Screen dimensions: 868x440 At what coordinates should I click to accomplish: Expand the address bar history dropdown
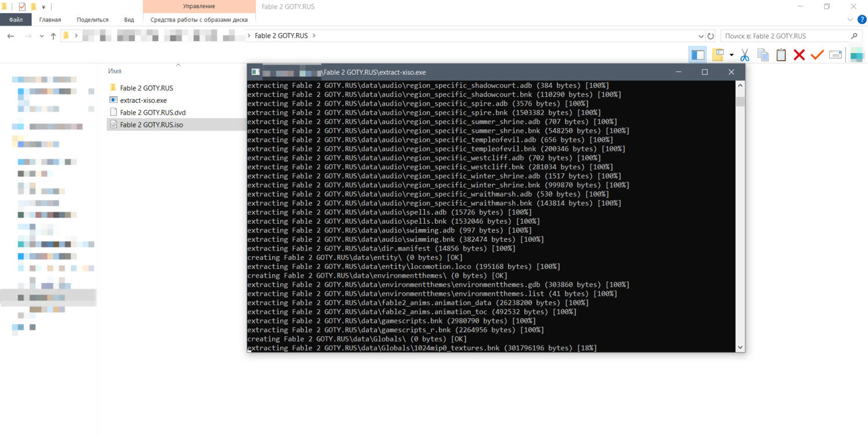point(701,36)
